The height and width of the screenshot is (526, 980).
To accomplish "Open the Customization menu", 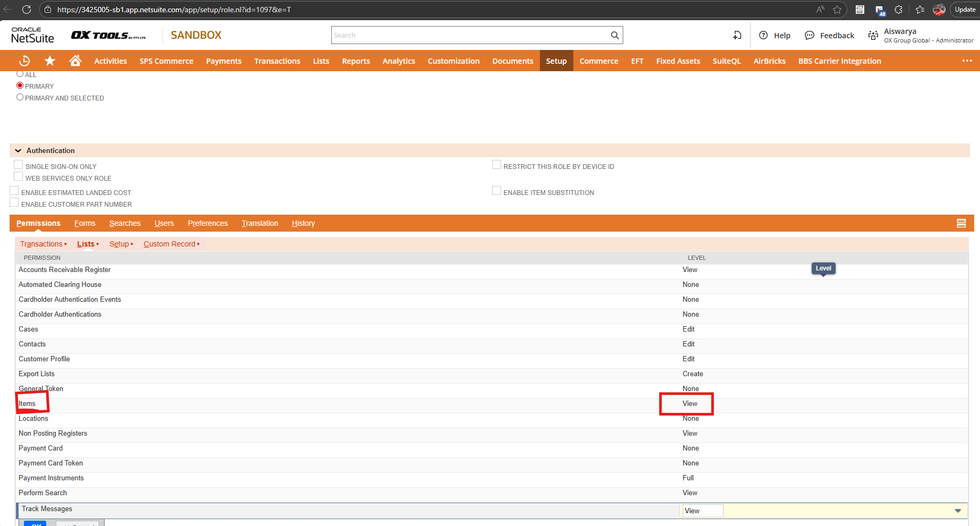I will point(453,61).
